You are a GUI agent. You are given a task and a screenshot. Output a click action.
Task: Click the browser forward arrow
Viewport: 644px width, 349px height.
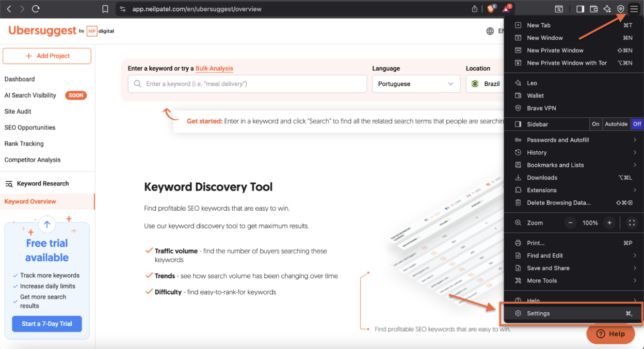pos(22,9)
